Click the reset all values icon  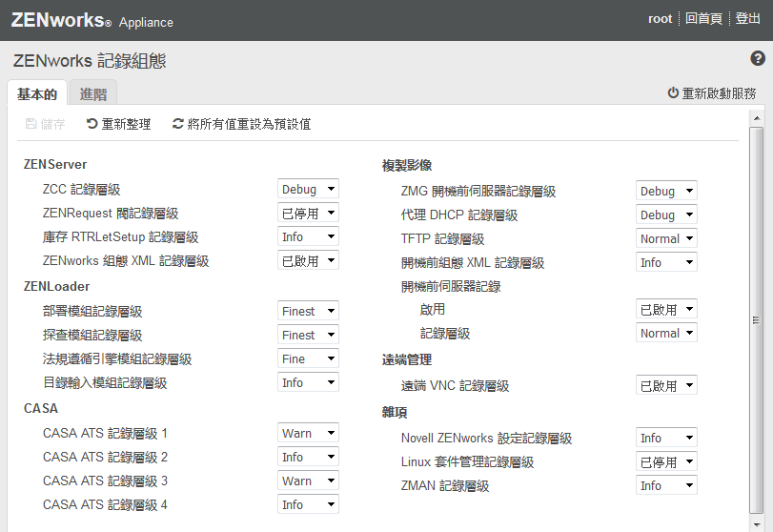[x=177, y=124]
